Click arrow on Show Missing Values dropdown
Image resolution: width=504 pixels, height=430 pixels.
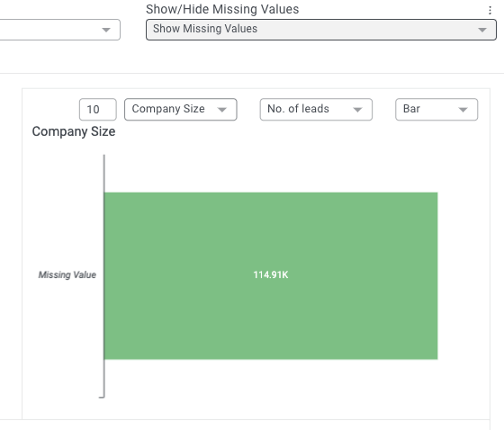pyautogui.click(x=481, y=30)
